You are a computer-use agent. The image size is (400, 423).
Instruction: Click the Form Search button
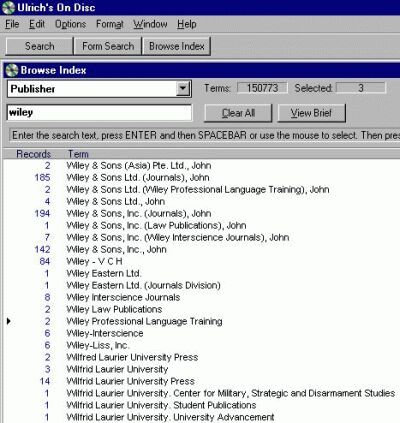pos(108,46)
